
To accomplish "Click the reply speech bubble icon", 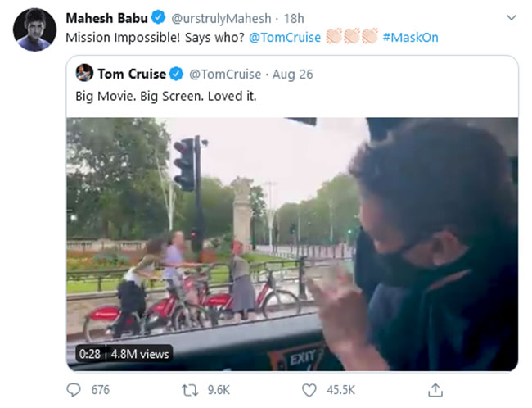I will click(74, 389).
